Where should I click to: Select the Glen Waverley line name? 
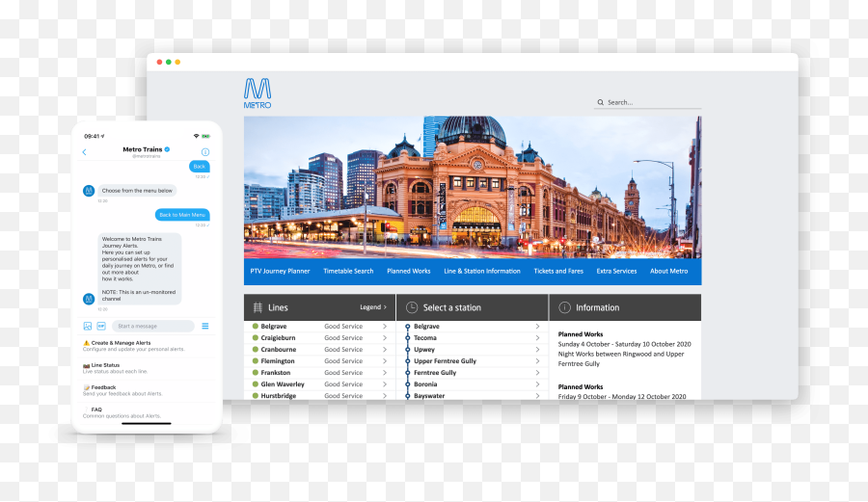coord(283,384)
